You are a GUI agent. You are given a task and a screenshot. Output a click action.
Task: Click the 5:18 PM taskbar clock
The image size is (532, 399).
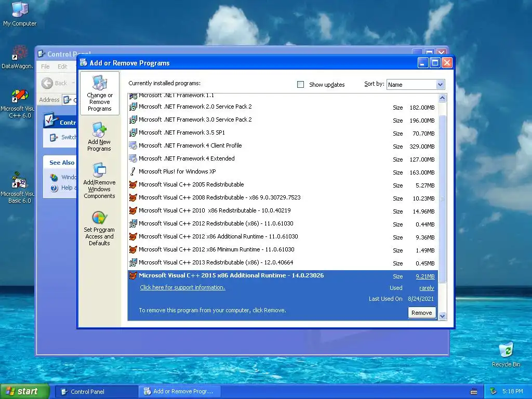point(512,392)
